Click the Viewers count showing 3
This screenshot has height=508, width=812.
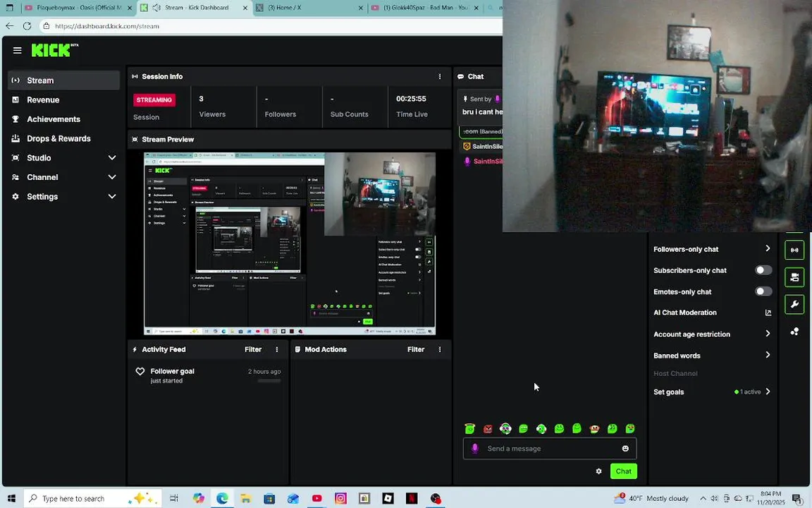click(x=202, y=99)
